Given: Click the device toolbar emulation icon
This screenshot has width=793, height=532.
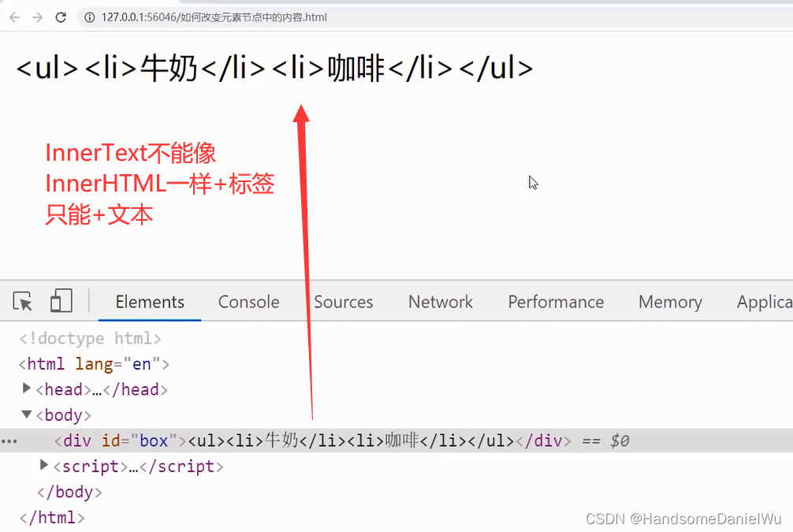Looking at the screenshot, I should pos(61,300).
